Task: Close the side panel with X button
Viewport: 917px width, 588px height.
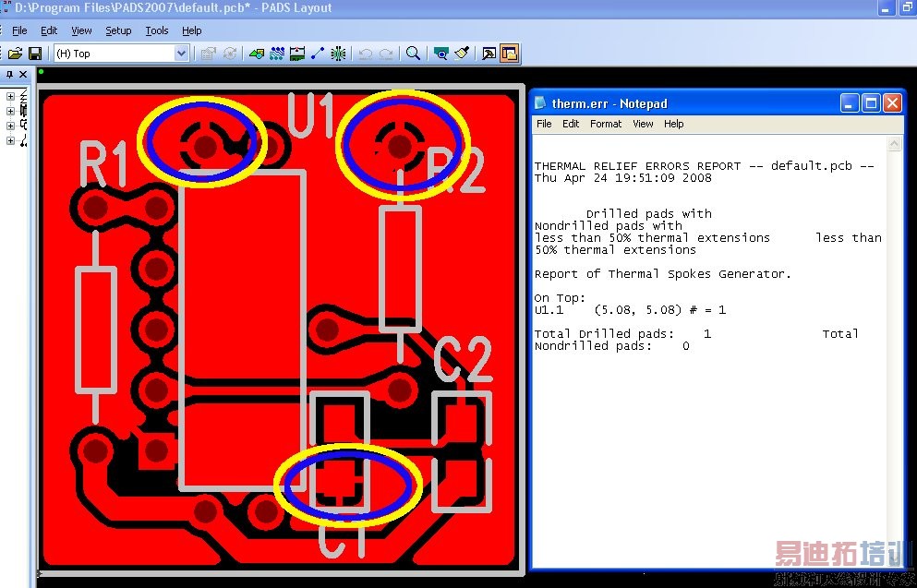Action: (x=23, y=75)
